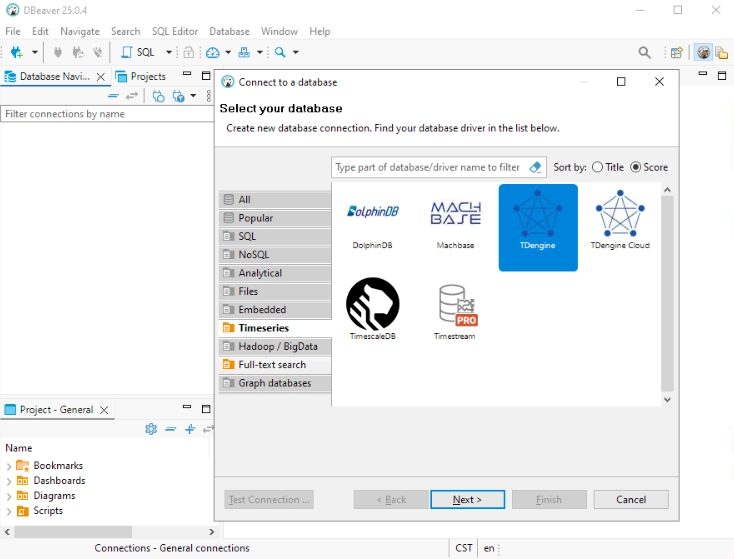Open a new SQL script editor
The width and height of the screenshot is (734, 559).
click(138, 52)
